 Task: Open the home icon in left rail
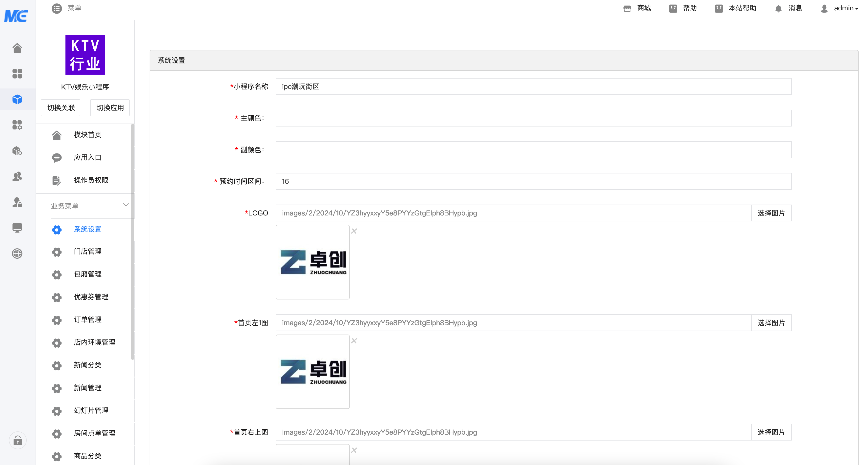click(17, 48)
